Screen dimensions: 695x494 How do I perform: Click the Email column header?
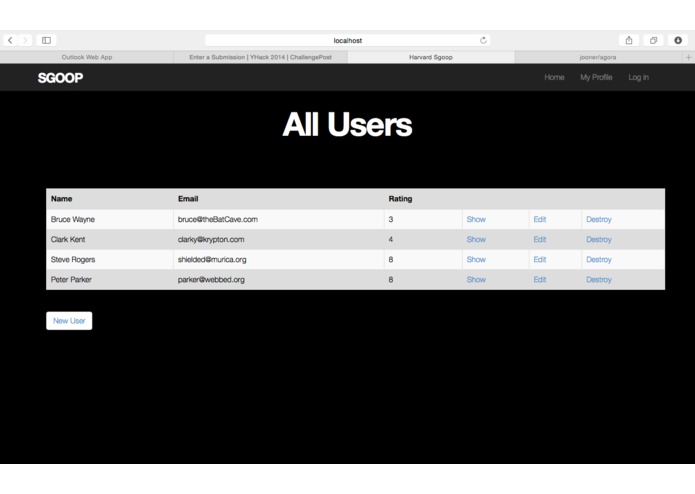(188, 199)
